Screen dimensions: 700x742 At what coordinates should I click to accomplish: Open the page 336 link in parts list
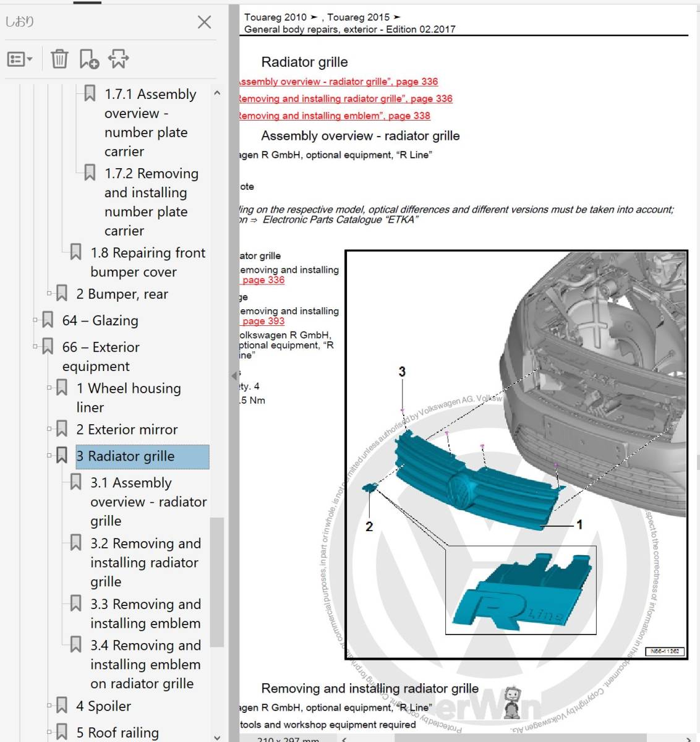(x=263, y=280)
